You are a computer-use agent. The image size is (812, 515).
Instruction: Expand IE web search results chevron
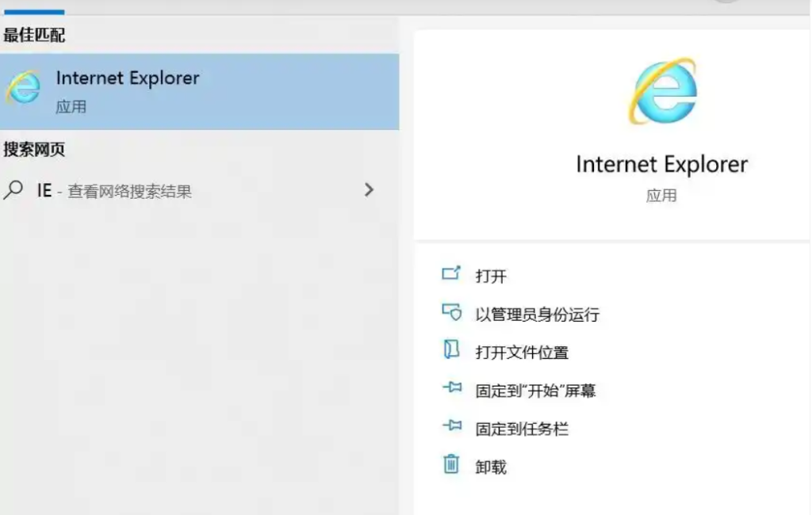tap(369, 190)
